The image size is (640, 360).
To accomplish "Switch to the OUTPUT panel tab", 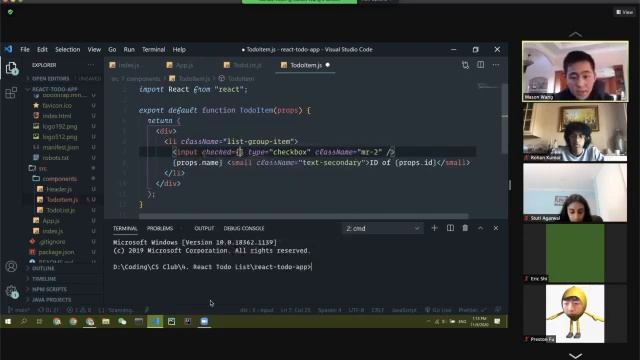I will coord(204,229).
